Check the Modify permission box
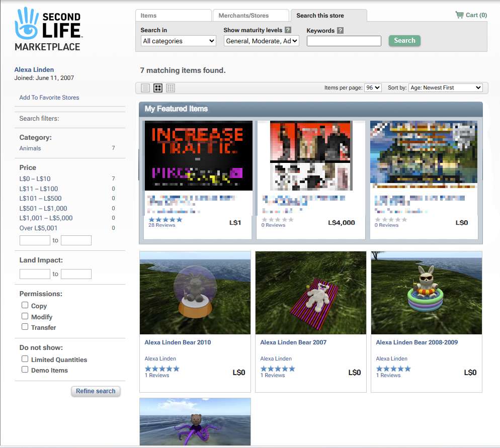This screenshot has height=448, width=500. 25,316
